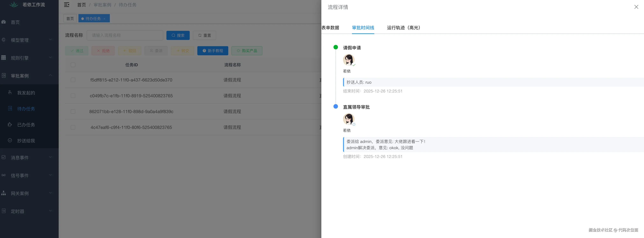Close the 待办任务 tab with its x icon
644x238 pixels.
click(105, 19)
